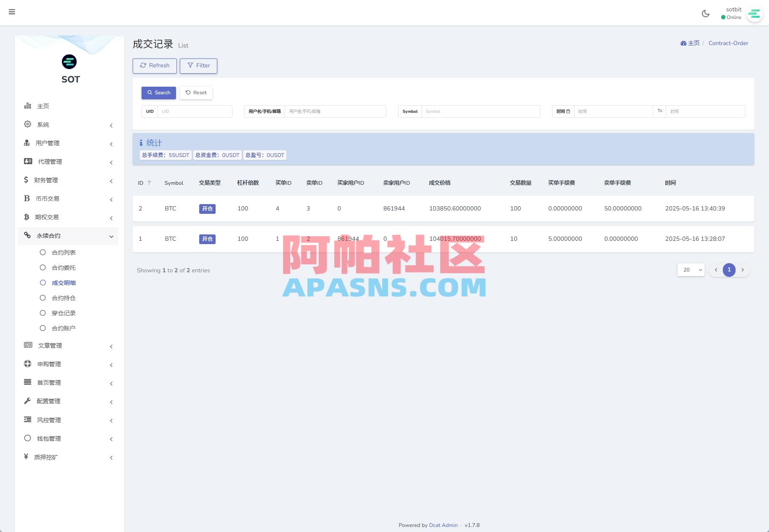The height and width of the screenshot is (532, 769).
Task: Select 成交明细 submenu item
Action: click(64, 283)
